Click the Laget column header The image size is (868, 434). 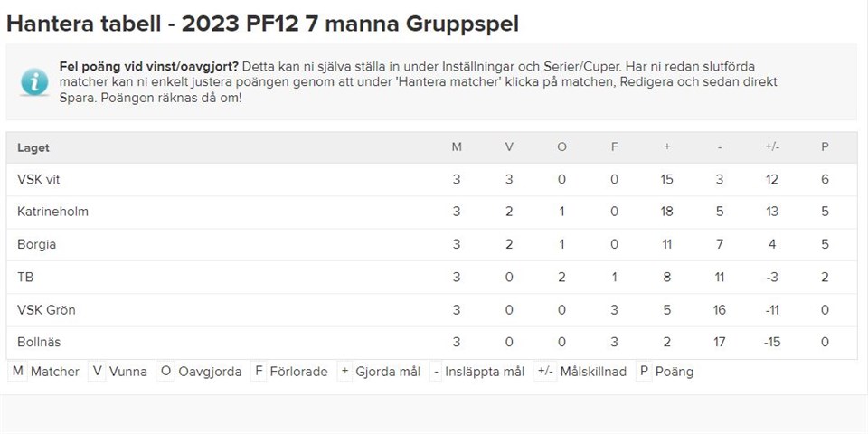pyautogui.click(x=33, y=147)
